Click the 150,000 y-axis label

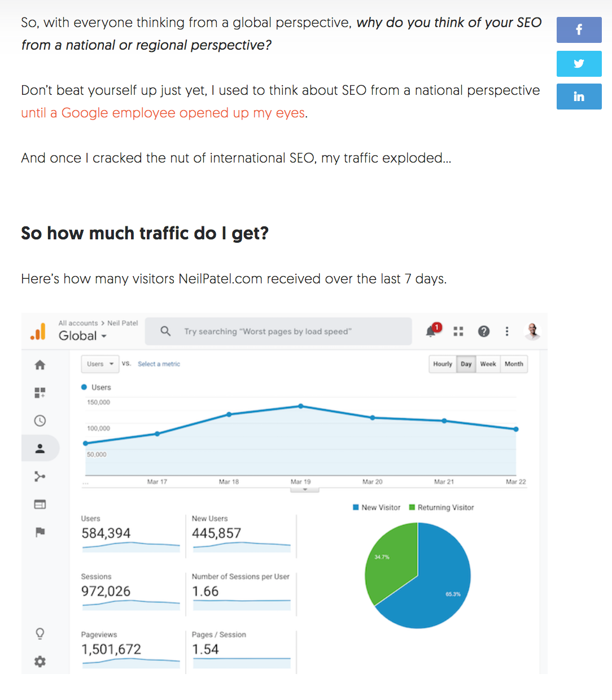click(x=98, y=403)
